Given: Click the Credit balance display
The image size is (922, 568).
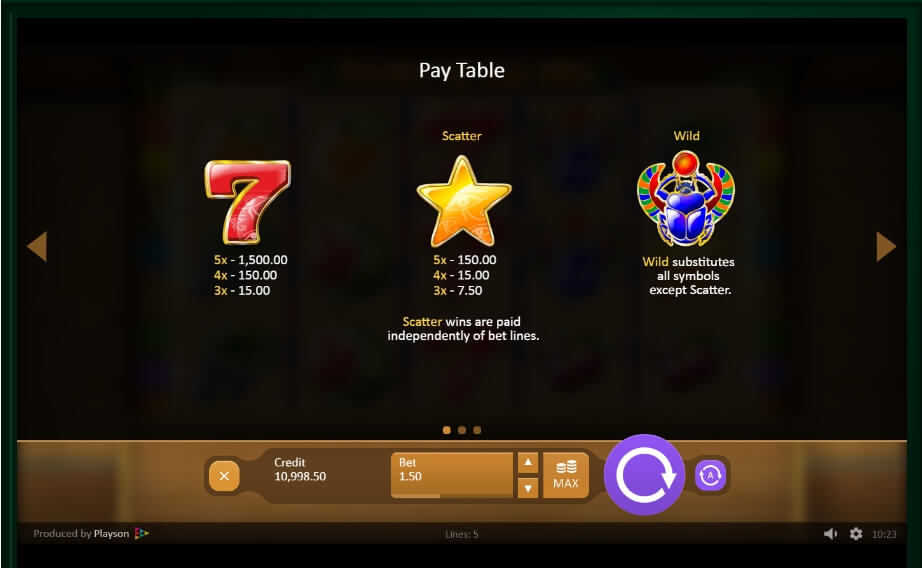Looking at the screenshot, I should click(300, 470).
